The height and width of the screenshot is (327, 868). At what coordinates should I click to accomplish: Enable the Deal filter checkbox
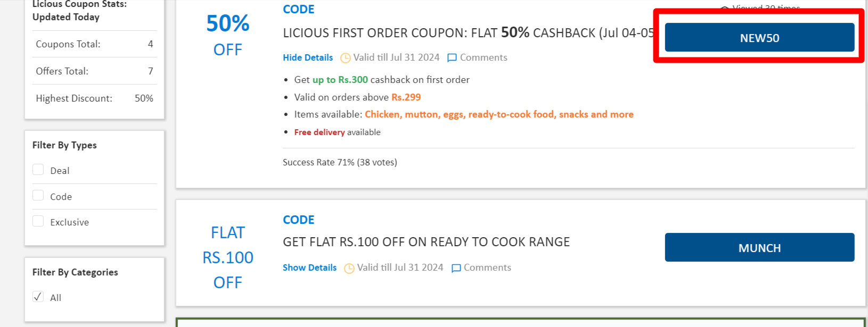coord(38,169)
